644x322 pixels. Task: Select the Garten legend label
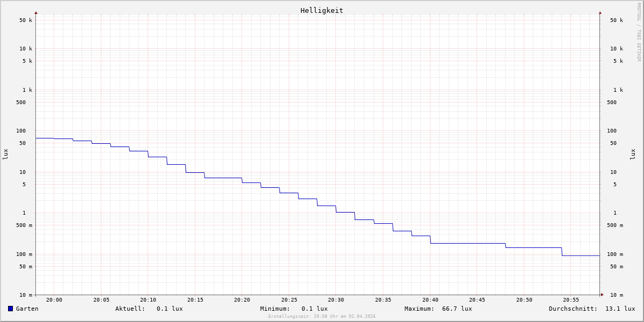27,309
